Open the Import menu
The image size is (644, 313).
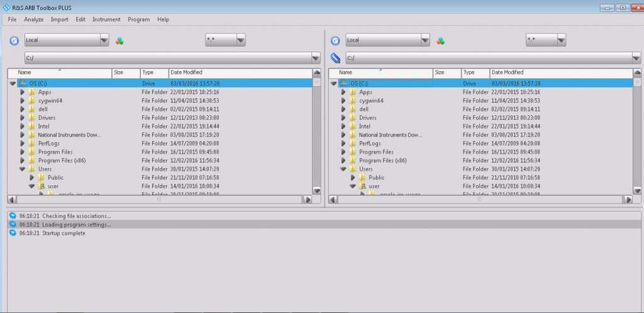pyautogui.click(x=60, y=20)
